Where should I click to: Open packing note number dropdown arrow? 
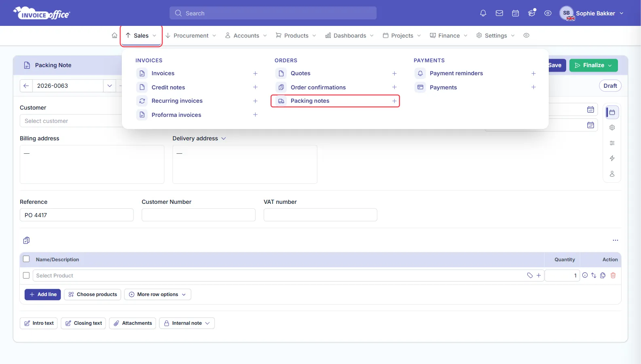pos(110,86)
